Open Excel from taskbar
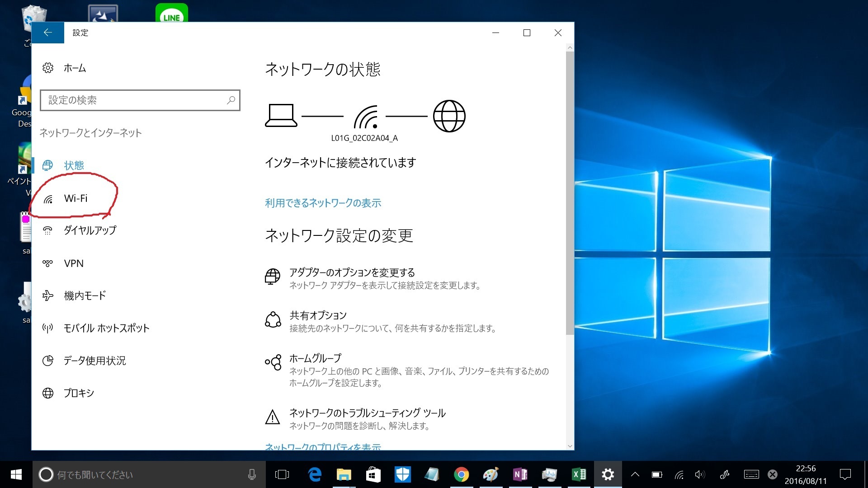This screenshot has width=868, height=488. tap(579, 474)
